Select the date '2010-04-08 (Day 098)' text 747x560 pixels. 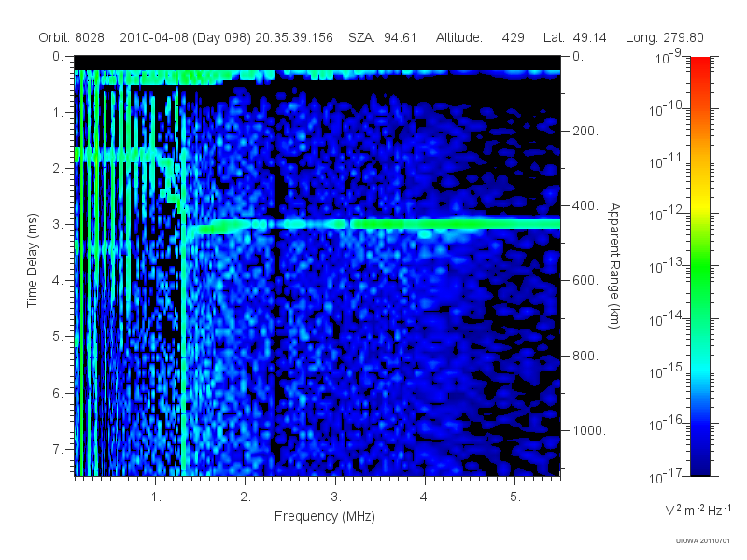point(185,37)
